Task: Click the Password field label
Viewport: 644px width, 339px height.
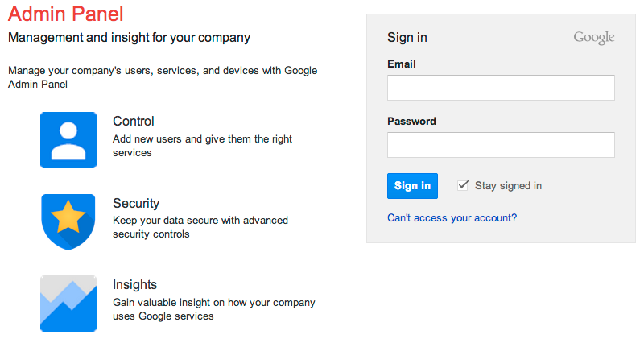Action: 411,122
